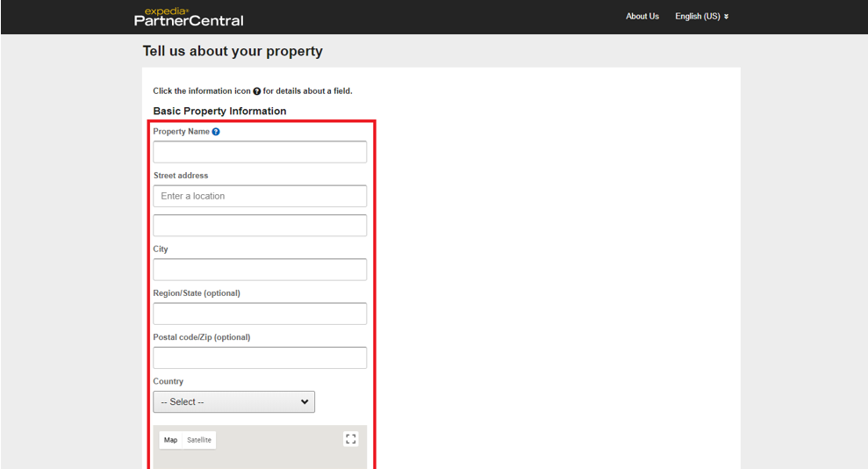Viewport: 868px width, 469px height.
Task: Click the Region/State input field
Action: pos(260,314)
